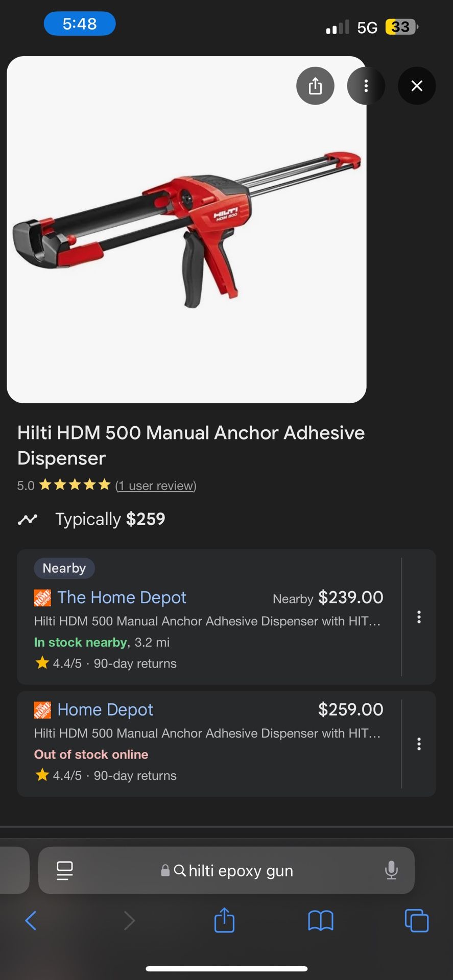Tap the hilti epoxy gun address field
The image size is (453, 980).
tap(227, 870)
